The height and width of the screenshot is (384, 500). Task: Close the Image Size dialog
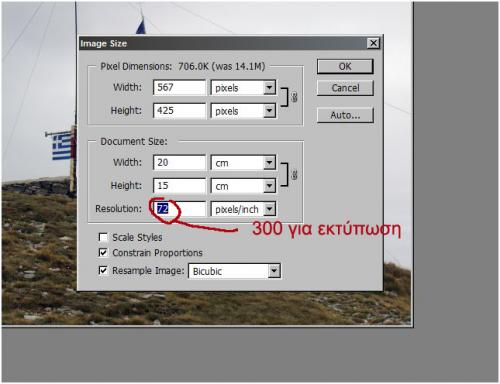tap(373, 43)
